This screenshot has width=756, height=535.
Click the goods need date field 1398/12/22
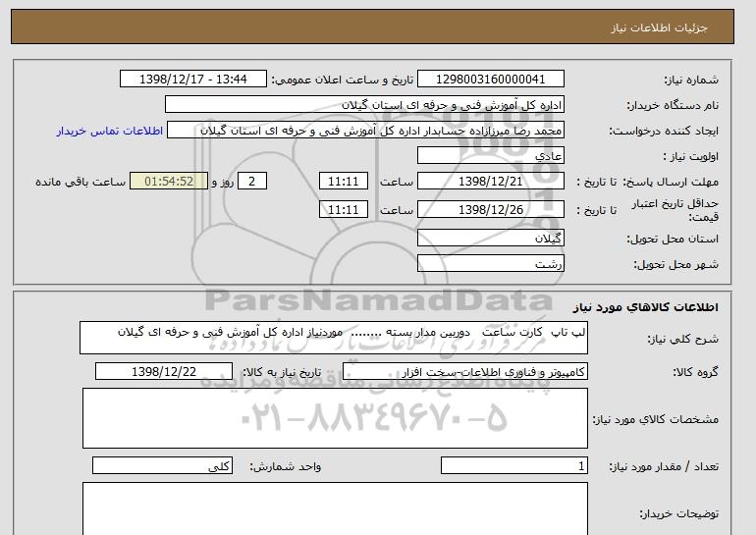coord(164,372)
